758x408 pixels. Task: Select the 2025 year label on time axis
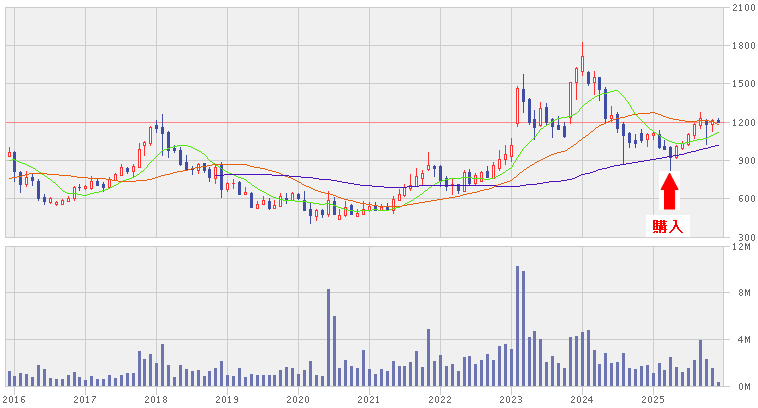pyautogui.click(x=652, y=399)
